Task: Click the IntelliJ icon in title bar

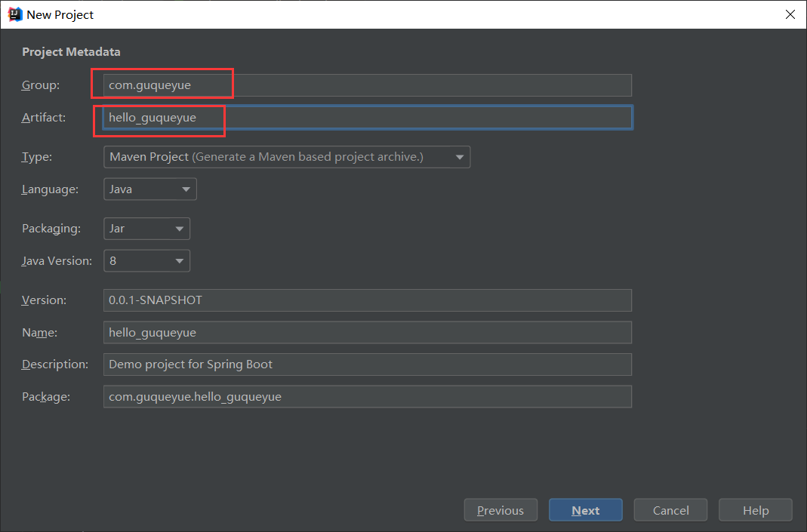Action: pyautogui.click(x=15, y=14)
